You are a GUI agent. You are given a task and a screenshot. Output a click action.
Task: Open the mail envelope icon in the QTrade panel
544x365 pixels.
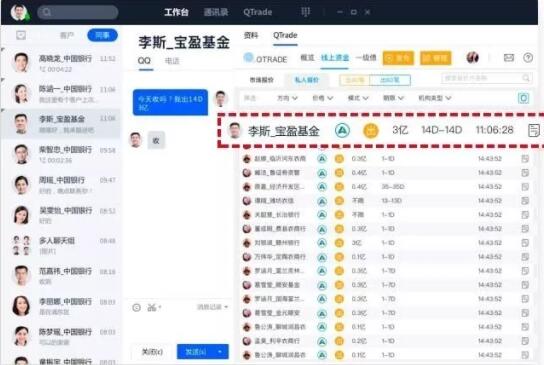click(509, 58)
